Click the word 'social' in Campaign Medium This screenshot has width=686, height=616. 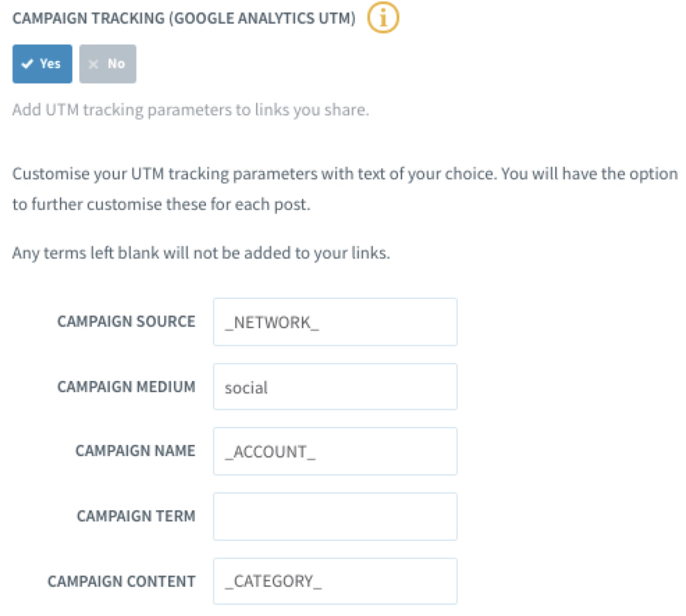click(246, 387)
